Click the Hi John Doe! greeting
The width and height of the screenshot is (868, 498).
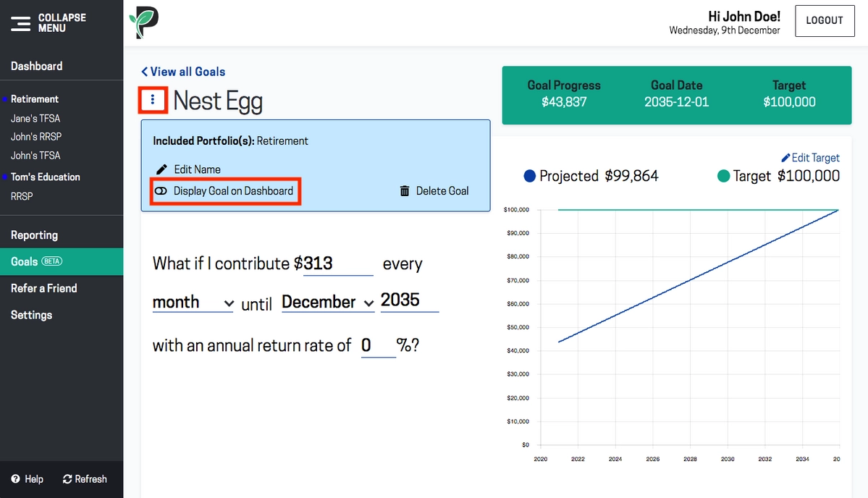[744, 17]
